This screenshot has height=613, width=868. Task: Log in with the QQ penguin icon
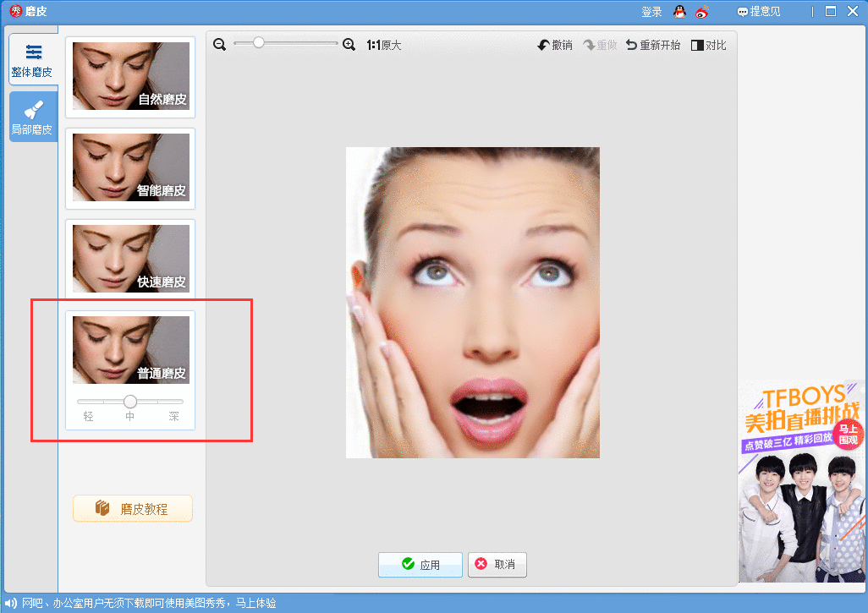(x=679, y=12)
